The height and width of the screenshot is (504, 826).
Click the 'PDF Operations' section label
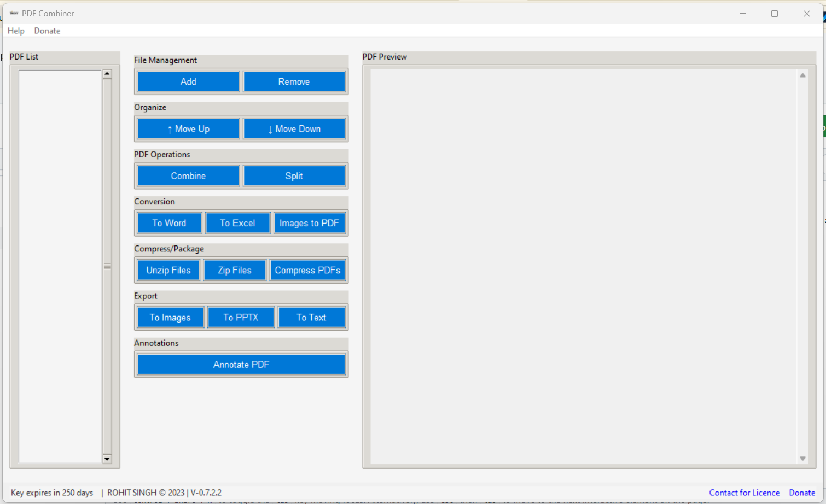point(162,155)
